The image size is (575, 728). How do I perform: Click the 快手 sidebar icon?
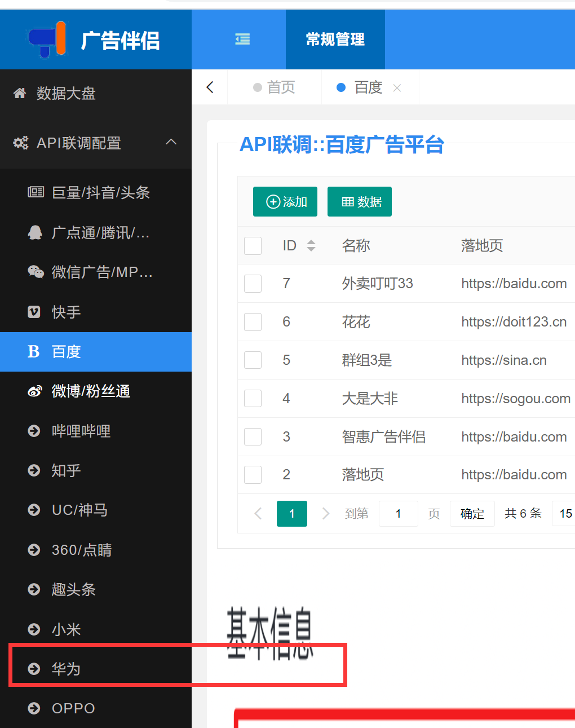click(34, 312)
